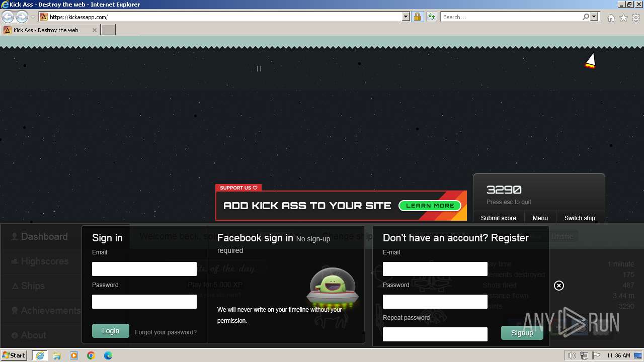Click the Learn More banner button
This screenshot has height=362, width=644.
[x=430, y=206]
